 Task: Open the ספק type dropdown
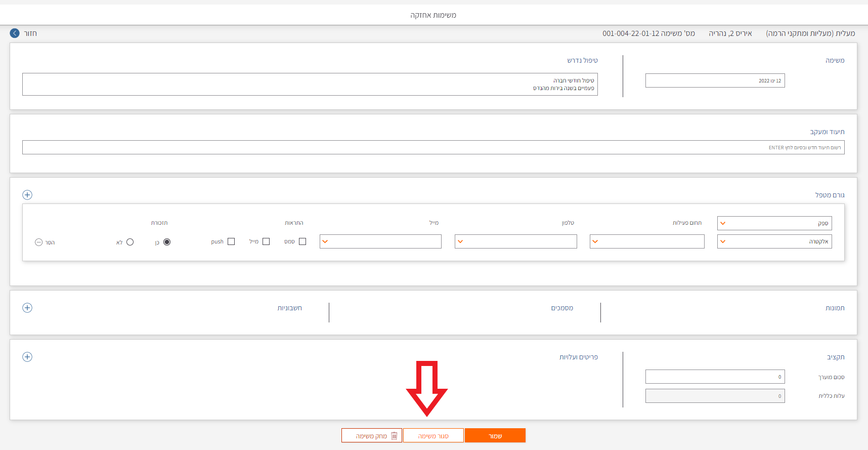point(774,223)
